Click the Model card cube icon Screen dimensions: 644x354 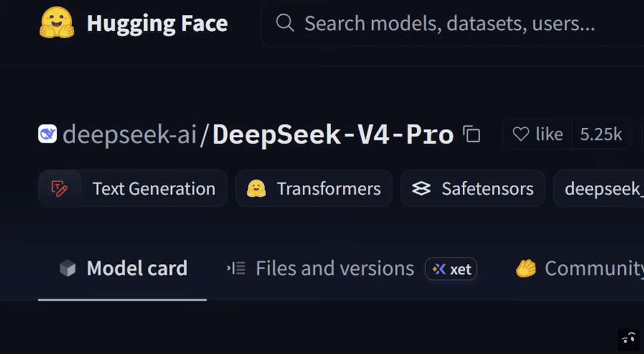click(x=68, y=269)
